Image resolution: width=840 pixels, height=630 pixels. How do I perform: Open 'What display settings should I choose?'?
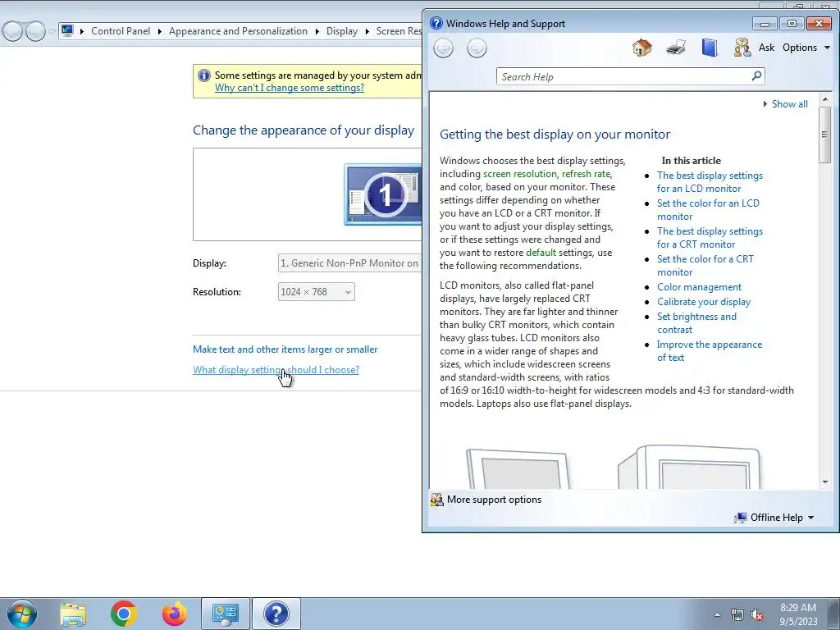[276, 370]
